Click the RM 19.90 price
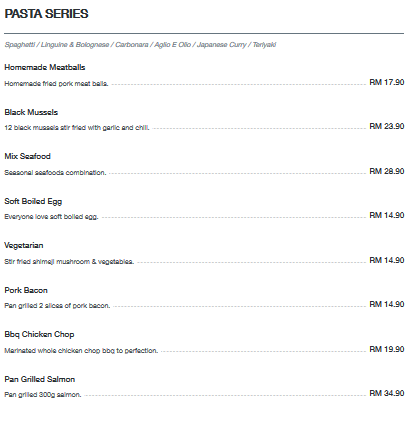Image resolution: width=406 pixels, height=422 pixels. pyautogui.click(x=387, y=349)
